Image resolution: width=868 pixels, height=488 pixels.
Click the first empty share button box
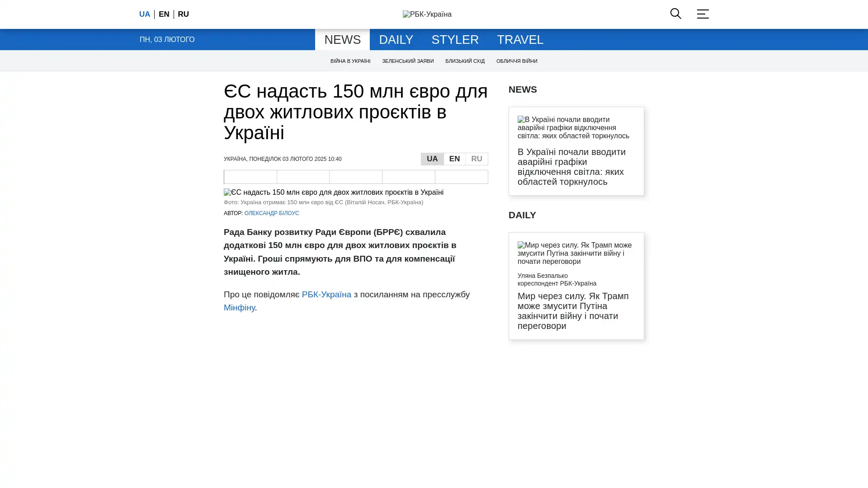point(250,177)
